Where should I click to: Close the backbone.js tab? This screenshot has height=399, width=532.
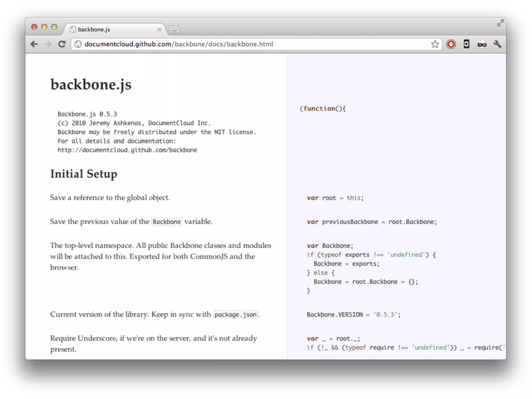pyautogui.click(x=159, y=30)
